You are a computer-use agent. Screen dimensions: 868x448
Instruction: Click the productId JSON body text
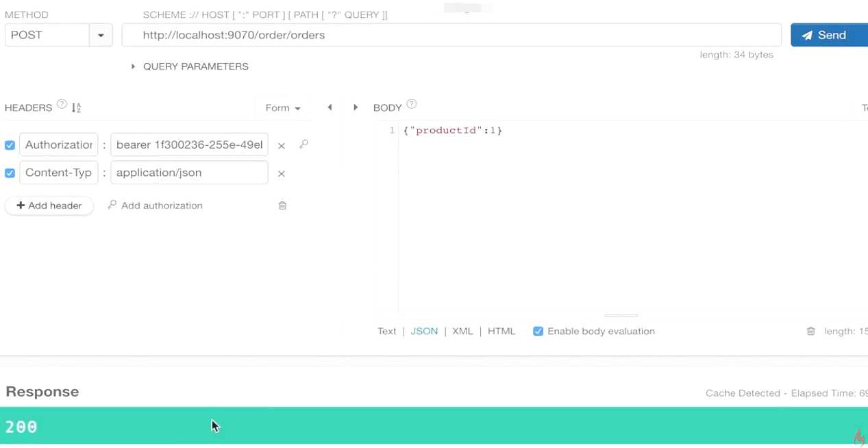coord(453,130)
